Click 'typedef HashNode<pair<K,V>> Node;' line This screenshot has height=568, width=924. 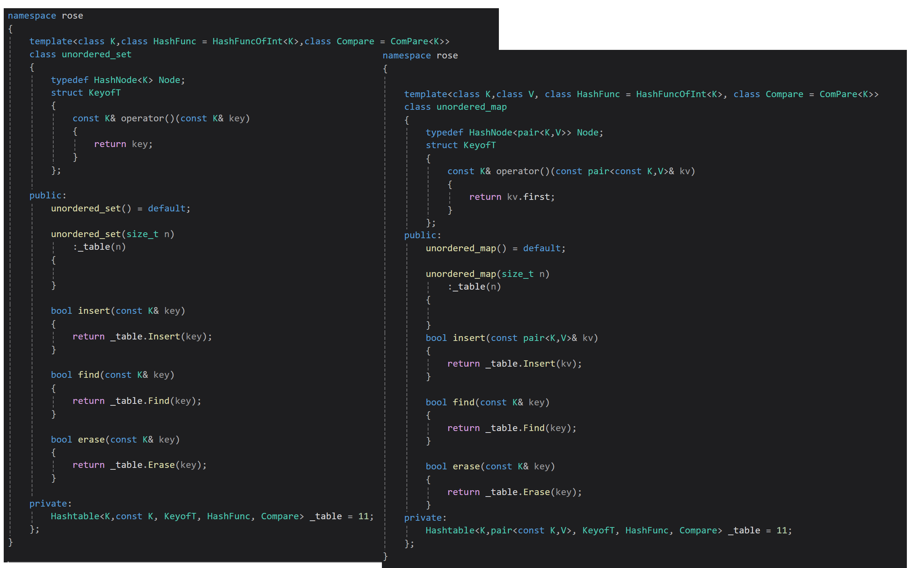pos(514,133)
